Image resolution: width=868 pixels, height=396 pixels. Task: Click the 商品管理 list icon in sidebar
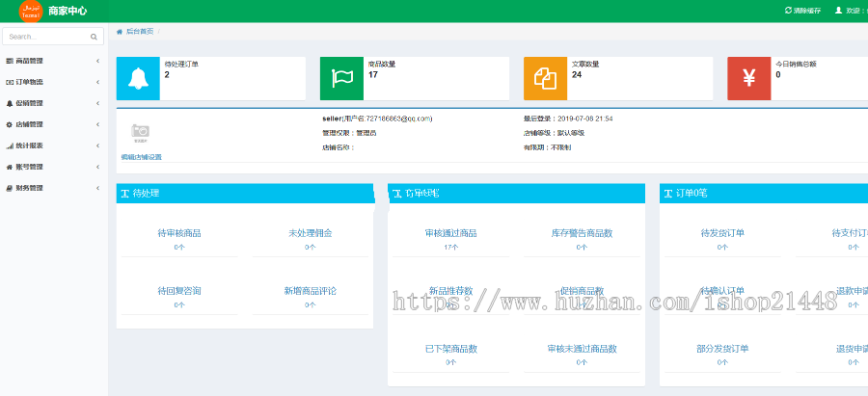coord(10,61)
